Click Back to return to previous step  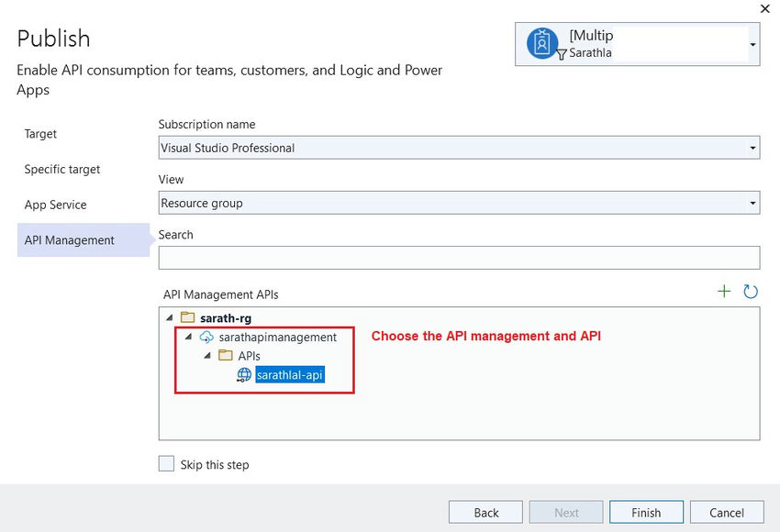coord(485,512)
